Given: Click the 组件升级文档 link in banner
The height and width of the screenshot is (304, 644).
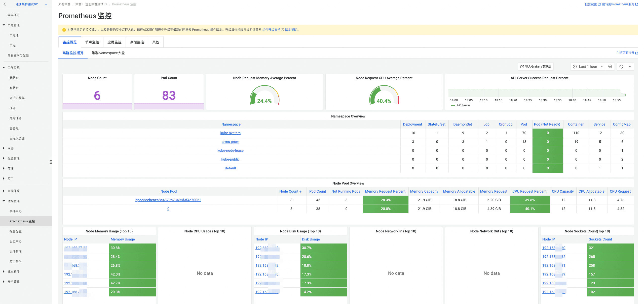Looking at the screenshot, I should [x=271, y=30].
